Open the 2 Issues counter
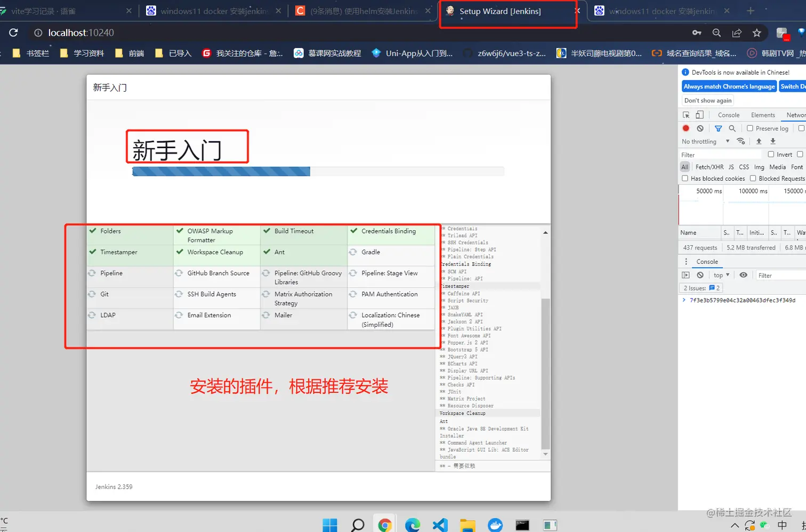Image resolution: width=806 pixels, height=532 pixels. point(702,288)
